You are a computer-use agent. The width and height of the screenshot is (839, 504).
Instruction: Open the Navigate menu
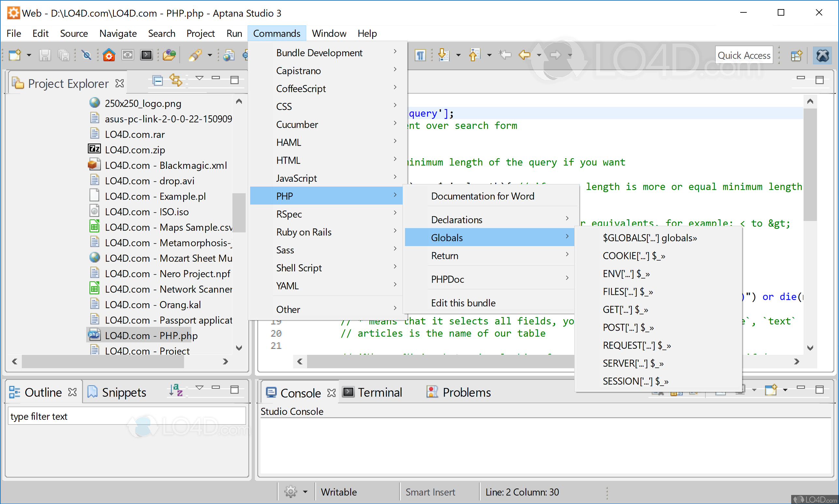(118, 33)
